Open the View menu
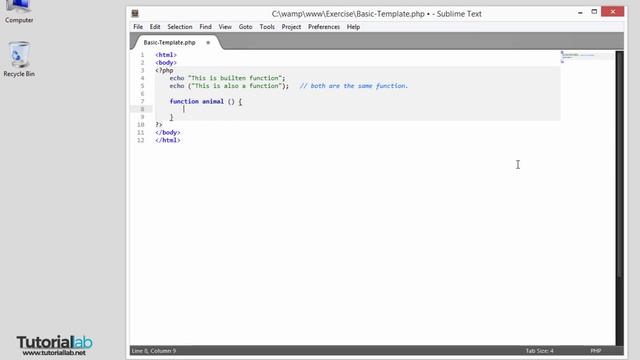Image resolution: width=640 pixels, height=360 pixels. (225, 27)
